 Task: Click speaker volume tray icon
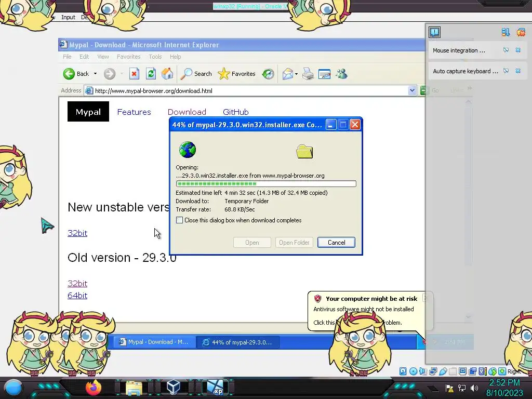coord(474,388)
